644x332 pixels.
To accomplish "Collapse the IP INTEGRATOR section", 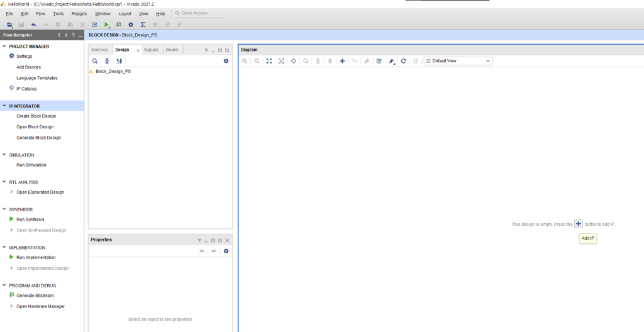I will pos(4,106).
